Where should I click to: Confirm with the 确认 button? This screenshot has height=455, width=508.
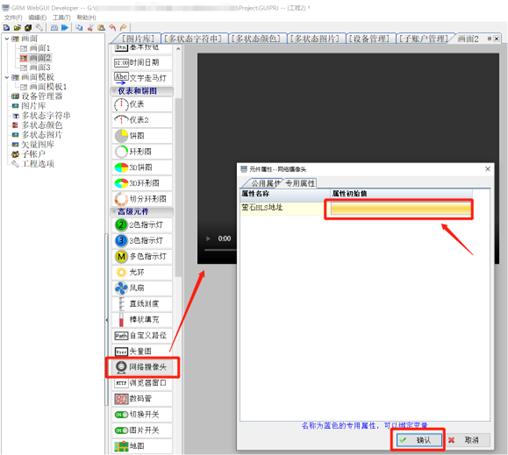[x=419, y=440]
